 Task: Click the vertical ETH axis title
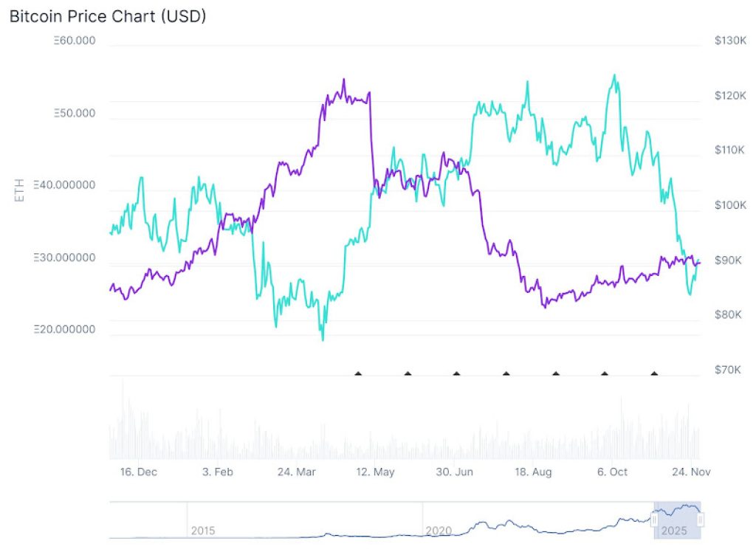point(20,190)
